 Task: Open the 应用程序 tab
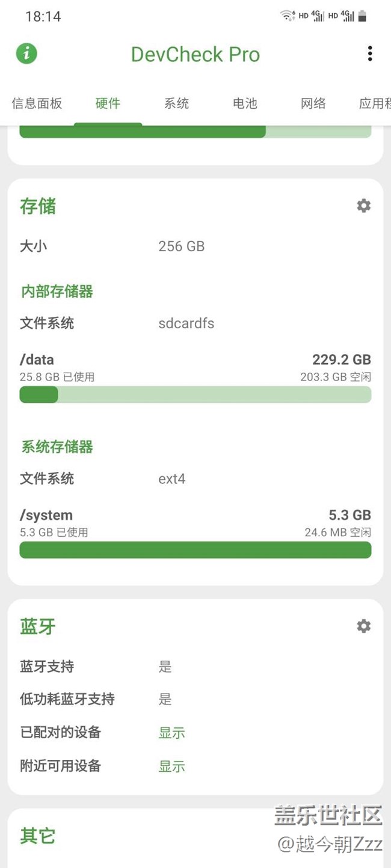pos(374,103)
